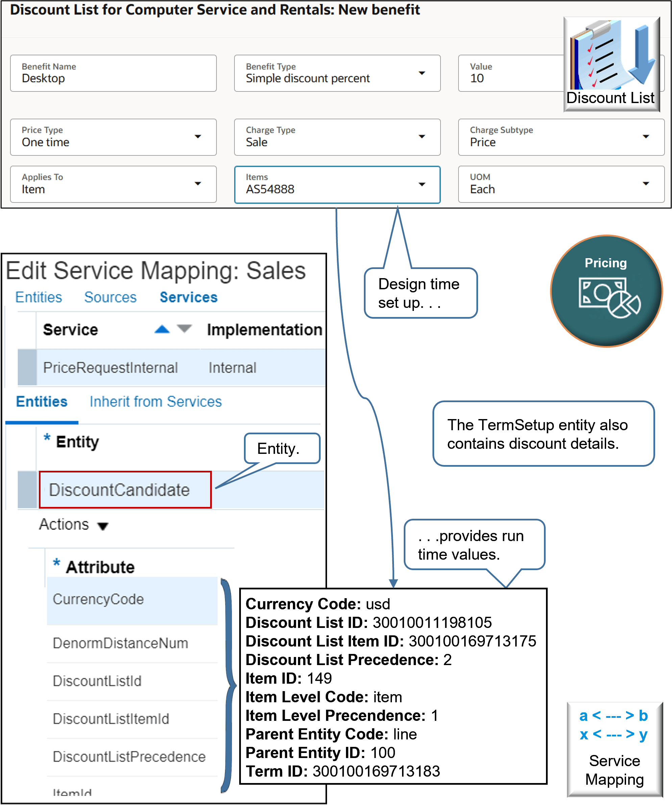Click the top Entities tab link
672x805 pixels.
[38, 297]
